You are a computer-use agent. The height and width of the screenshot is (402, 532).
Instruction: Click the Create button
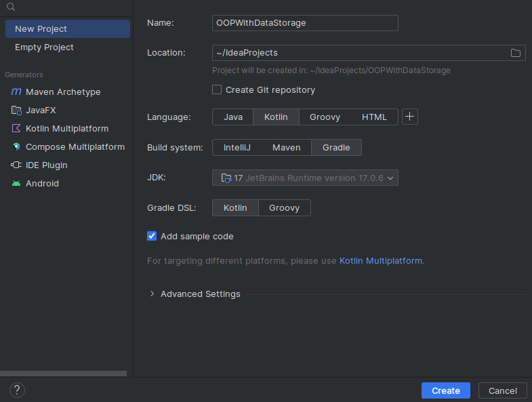446,390
